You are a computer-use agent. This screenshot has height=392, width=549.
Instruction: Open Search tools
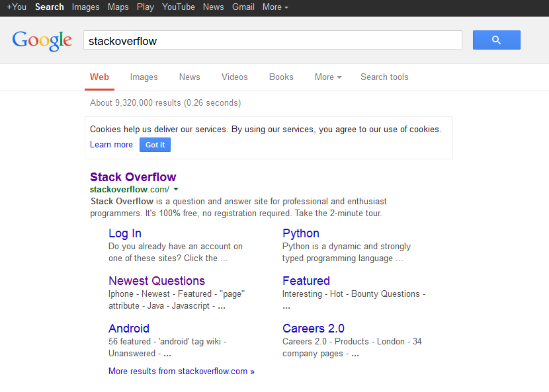coord(384,77)
